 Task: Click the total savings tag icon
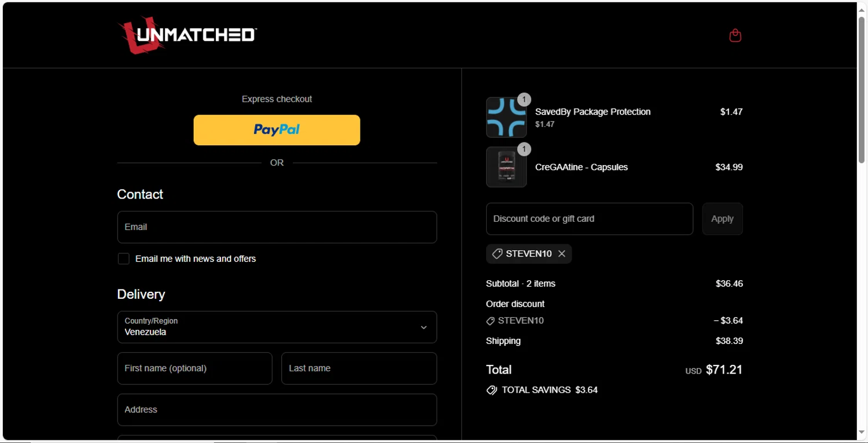pos(492,390)
